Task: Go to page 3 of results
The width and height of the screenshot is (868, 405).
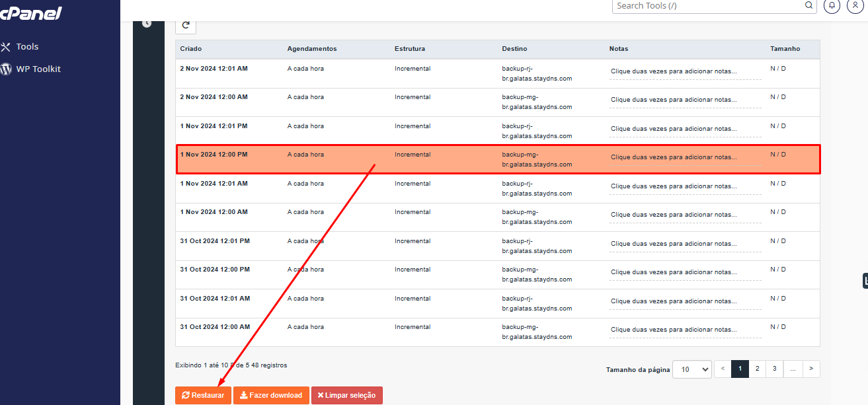Action: pos(774,369)
